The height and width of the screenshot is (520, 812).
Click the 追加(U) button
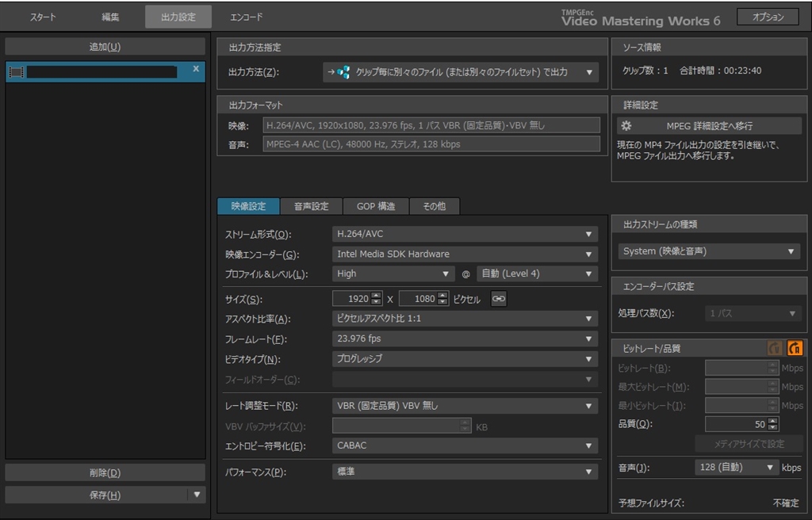[105, 45]
